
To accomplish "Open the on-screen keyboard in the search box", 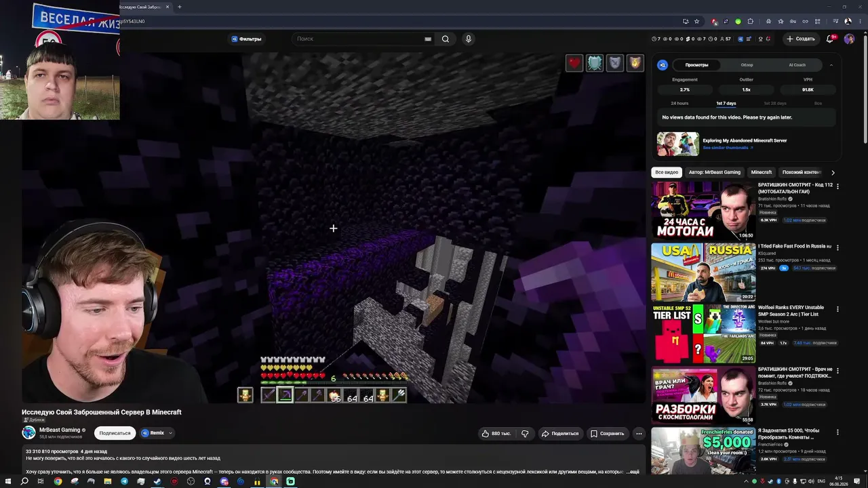I will point(428,39).
